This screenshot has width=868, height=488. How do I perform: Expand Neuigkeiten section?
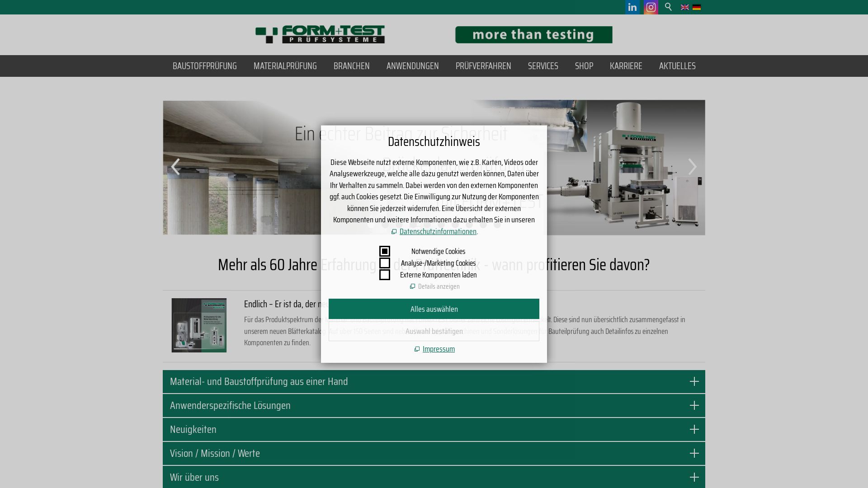[x=694, y=429]
